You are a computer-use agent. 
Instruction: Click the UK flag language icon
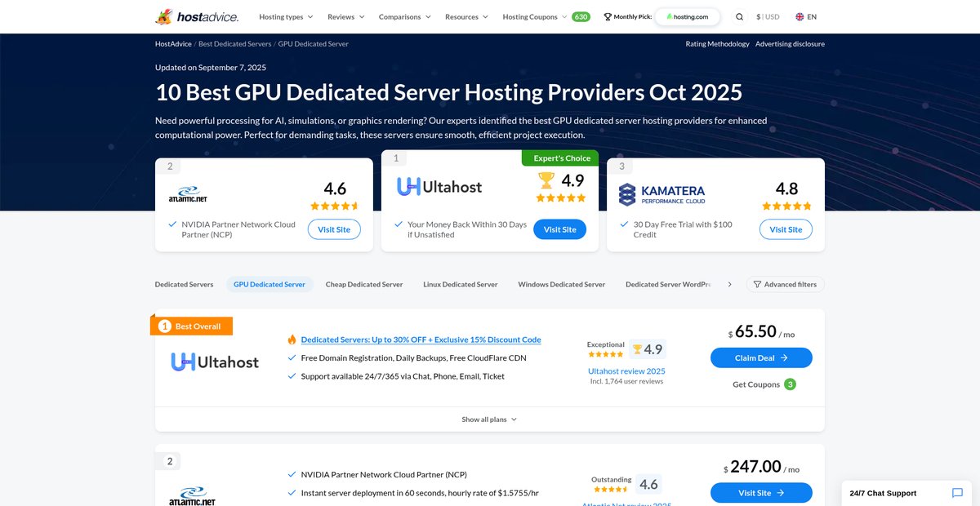point(799,16)
